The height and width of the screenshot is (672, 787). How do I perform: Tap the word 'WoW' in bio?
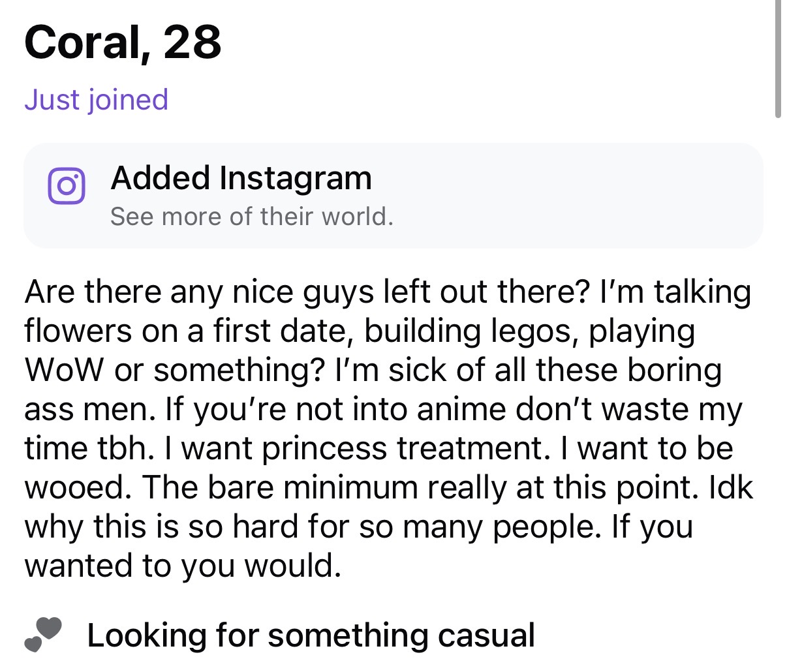point(63,370)
